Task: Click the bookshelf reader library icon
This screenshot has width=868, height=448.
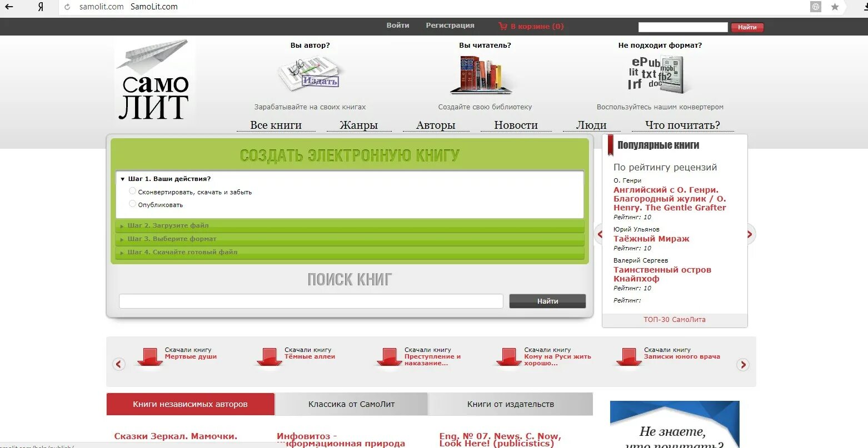Action: pos(481,74)
